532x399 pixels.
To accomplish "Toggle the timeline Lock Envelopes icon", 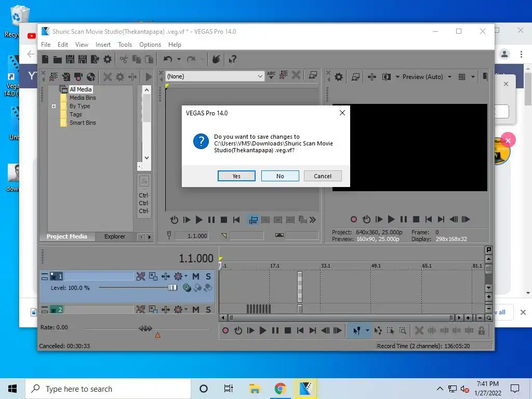I will click(x=482, y=330).
